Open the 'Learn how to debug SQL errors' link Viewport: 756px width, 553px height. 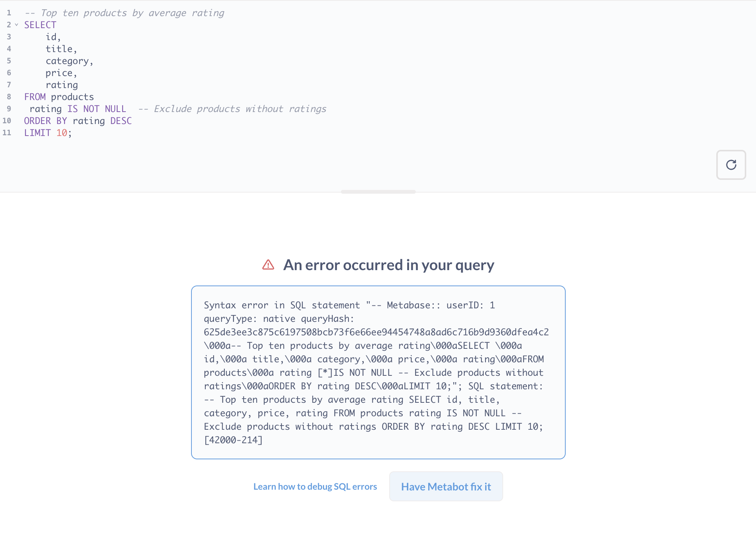[x=315, y=486]
